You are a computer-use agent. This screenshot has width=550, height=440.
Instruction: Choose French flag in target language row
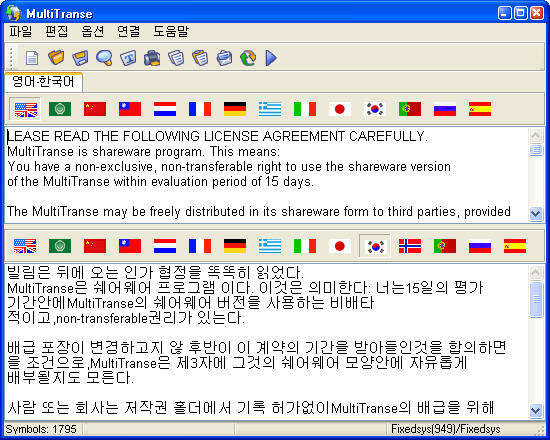pyautogui.click(x=200, y=246)
